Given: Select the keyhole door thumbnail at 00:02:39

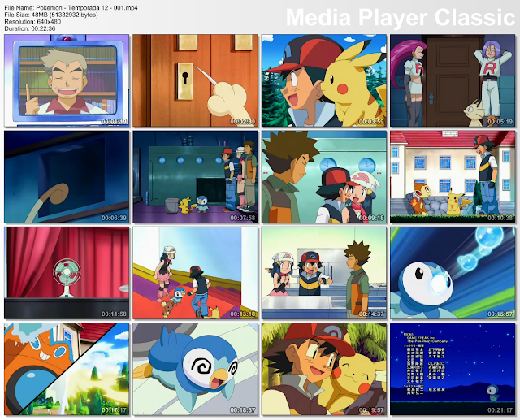Looking at the screenshot, I should (195, 80).
